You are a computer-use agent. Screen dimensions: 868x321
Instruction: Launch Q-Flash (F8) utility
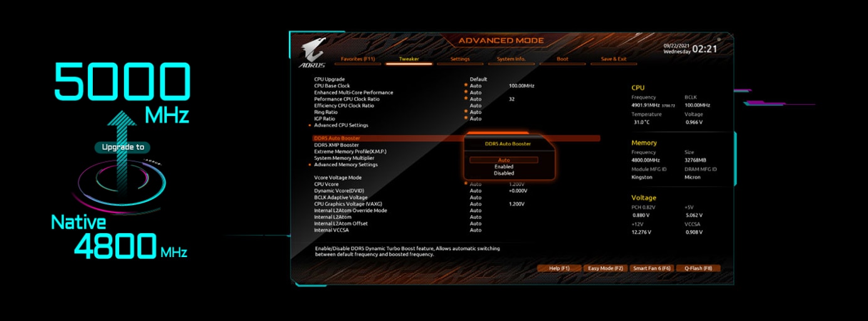698,268
